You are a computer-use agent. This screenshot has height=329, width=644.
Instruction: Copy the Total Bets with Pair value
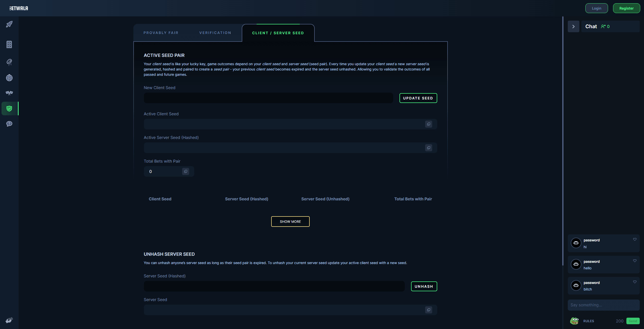pos(185,171)
